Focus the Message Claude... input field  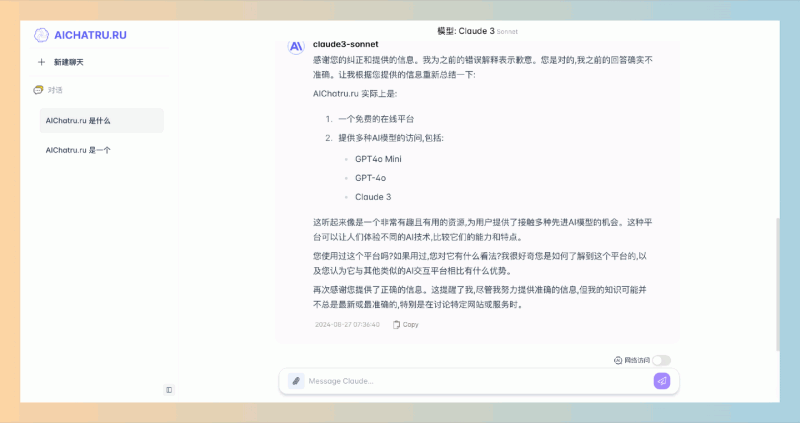click(x=478, y=381)
